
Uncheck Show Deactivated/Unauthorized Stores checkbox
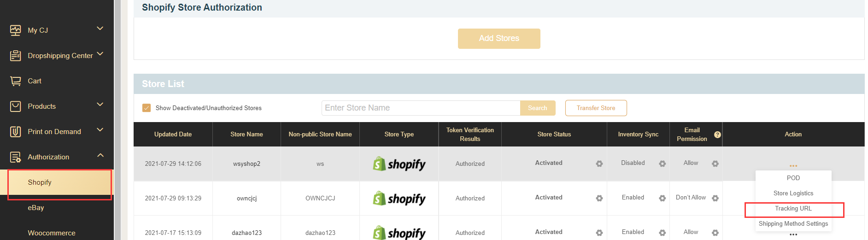pos(147,108)
